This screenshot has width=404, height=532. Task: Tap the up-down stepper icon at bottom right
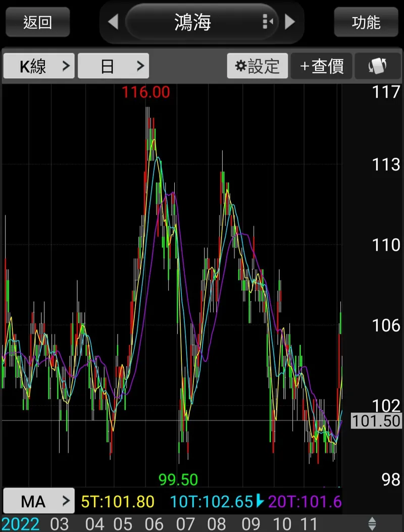(x=372, y=523)
